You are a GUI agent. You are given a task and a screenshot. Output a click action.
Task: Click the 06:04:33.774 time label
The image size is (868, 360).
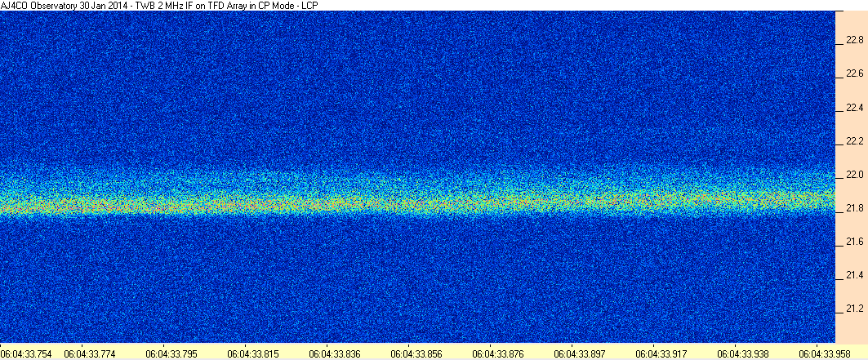[91, 353]
